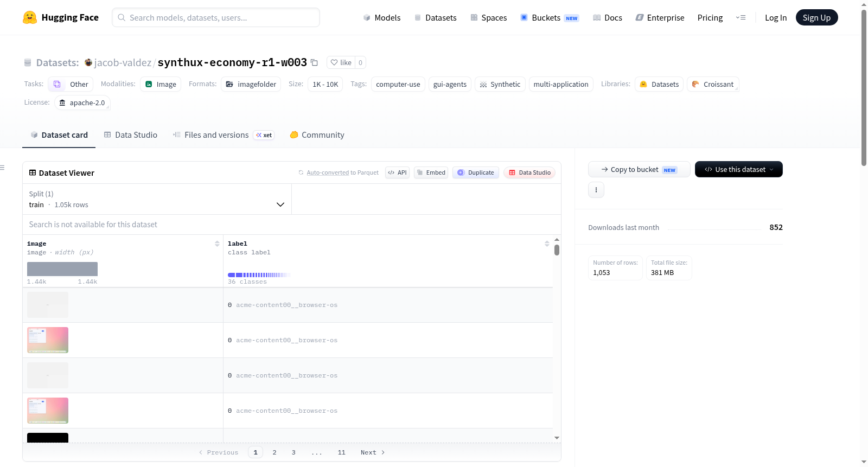Go to page 11 of results
Image resolution: width=868 pixels, height=467 pixels.
[x=341, y=452]
